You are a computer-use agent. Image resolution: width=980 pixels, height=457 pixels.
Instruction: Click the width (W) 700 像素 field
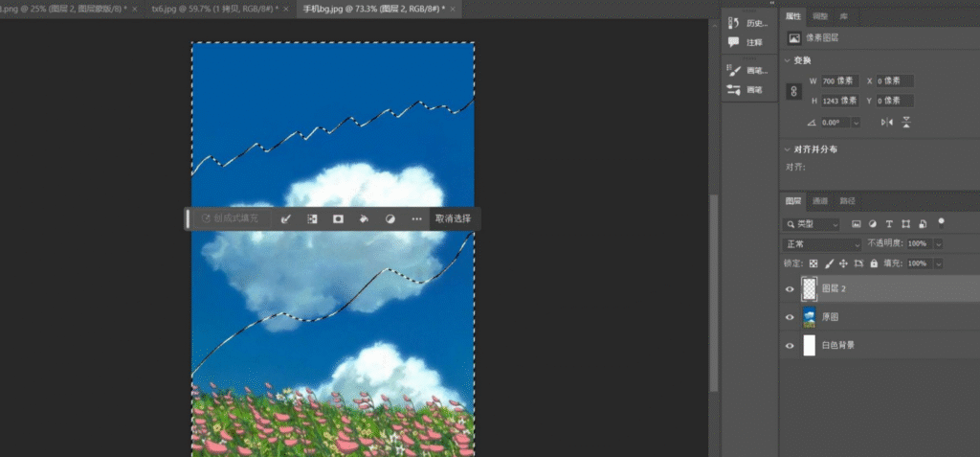point(840,81)
